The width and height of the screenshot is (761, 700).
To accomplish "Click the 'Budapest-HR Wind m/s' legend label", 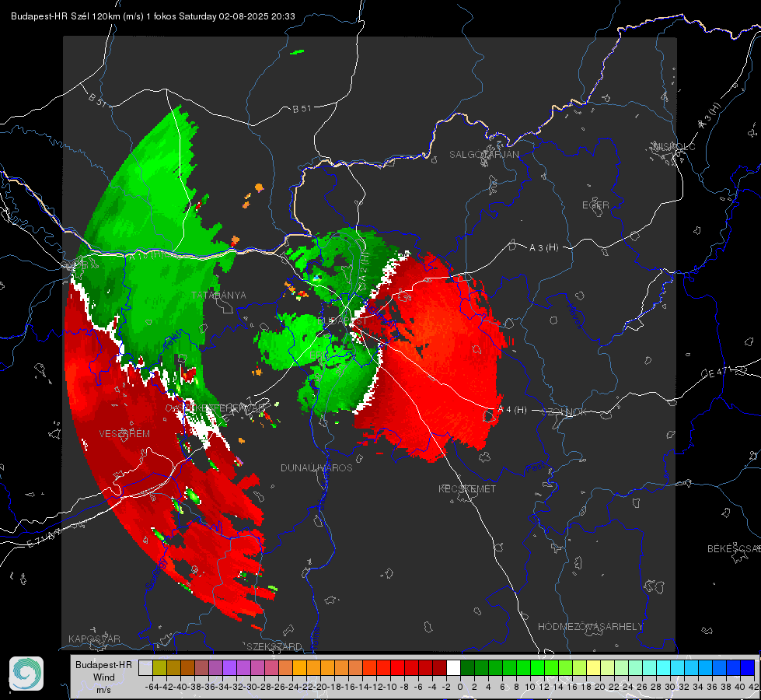I will point(103,677).
